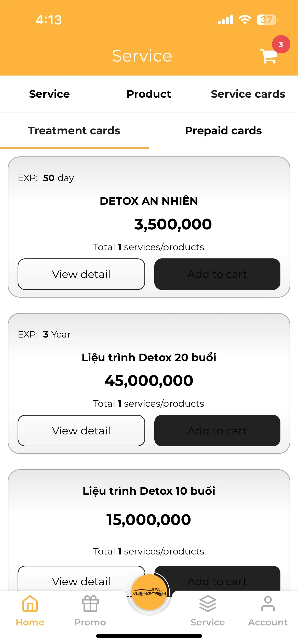This screenshot has width=298, height=644.
Task: Tap the Vuong Tron spa logo button
Action: click(x=149, y=593)
